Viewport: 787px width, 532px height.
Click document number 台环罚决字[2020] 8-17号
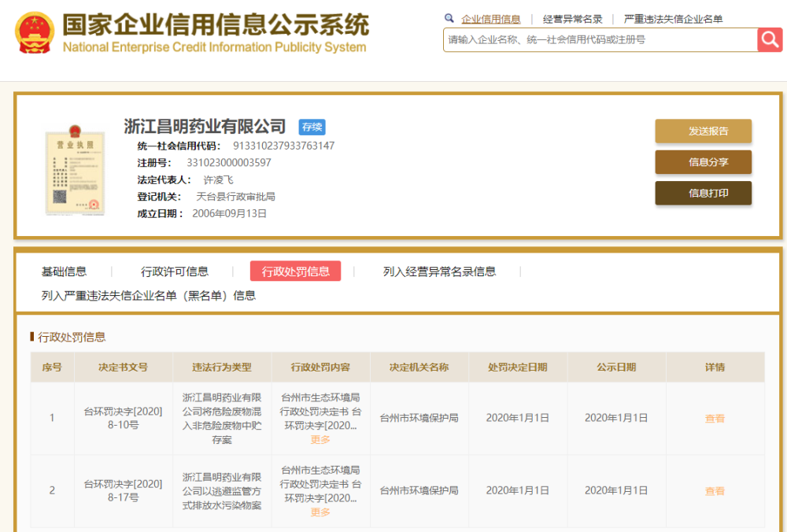(123, 491)
